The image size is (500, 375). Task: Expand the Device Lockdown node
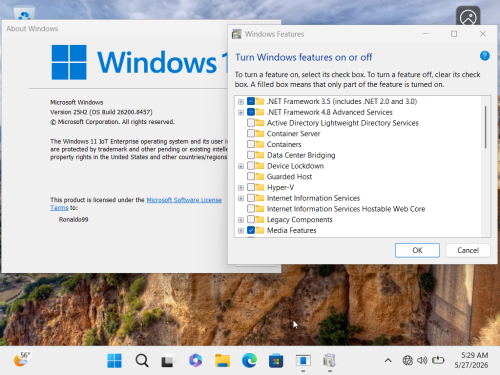tap(241, 166)
